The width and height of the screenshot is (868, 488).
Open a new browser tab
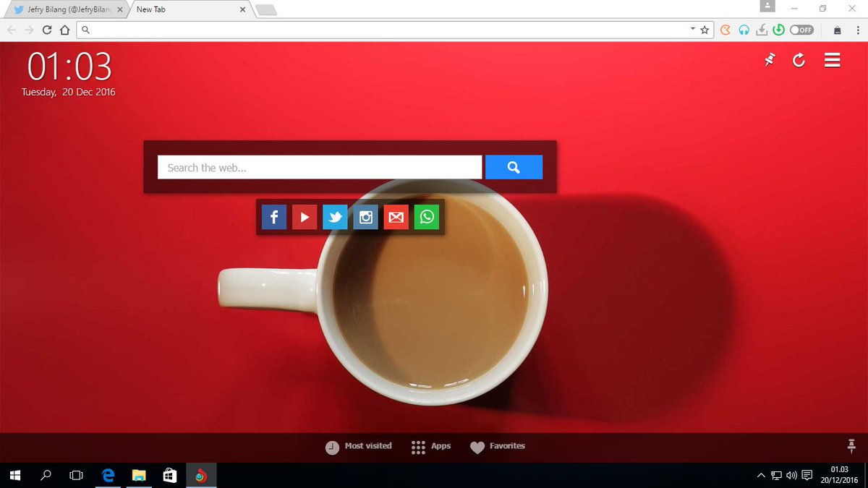pos(266,10)
